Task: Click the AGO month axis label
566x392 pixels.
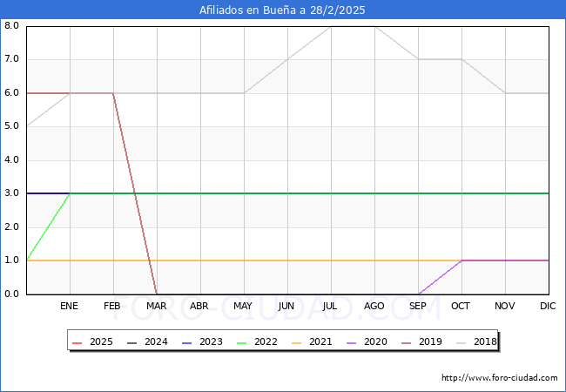Action: pyautogui.click(x=374, y=306)
